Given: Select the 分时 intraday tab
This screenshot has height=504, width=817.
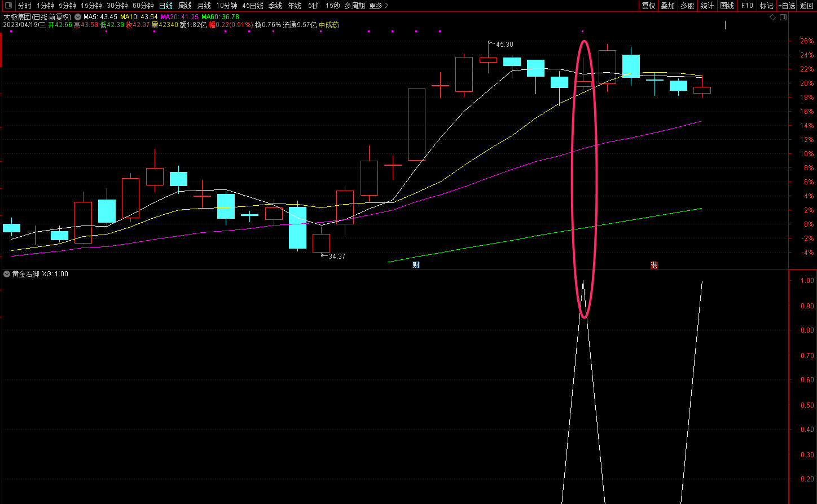Looking at the screenshot, I should coord(25,6).
